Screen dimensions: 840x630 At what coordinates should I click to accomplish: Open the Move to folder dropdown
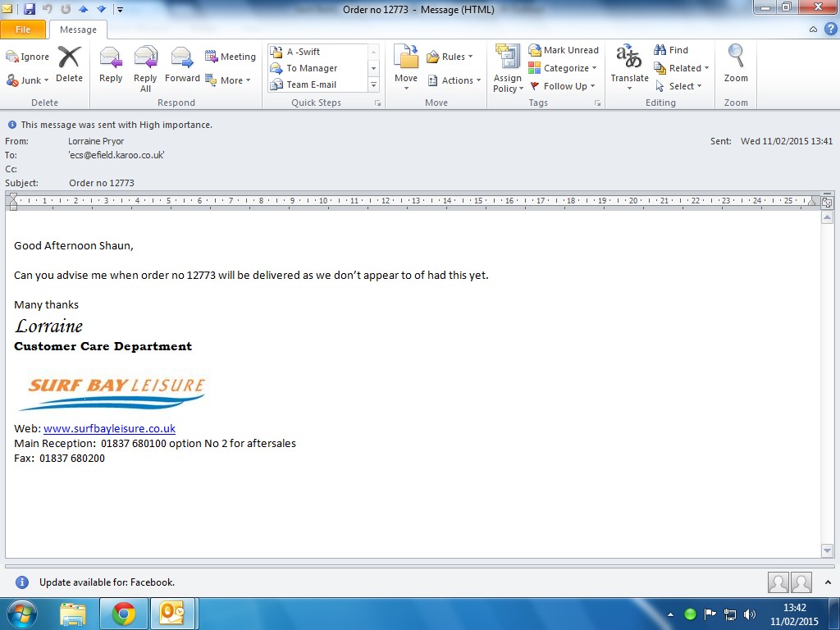click(406, 67)
